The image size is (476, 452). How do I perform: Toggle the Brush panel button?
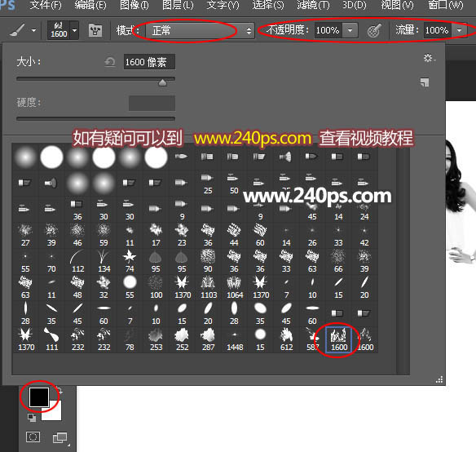[x=95, y=30]
